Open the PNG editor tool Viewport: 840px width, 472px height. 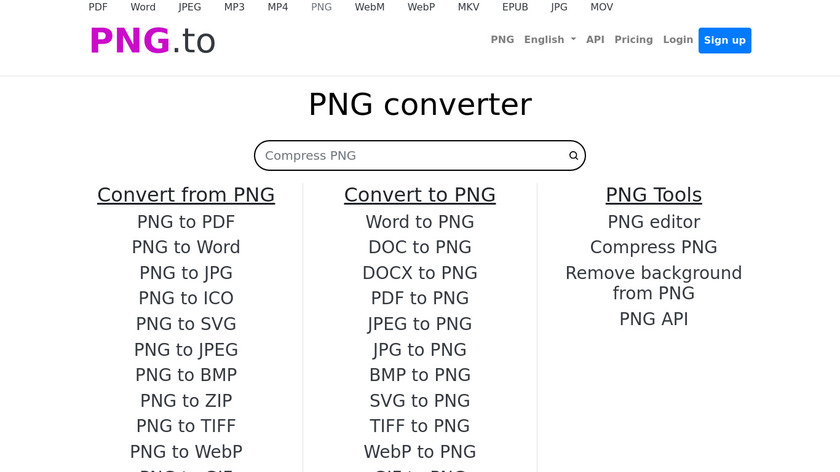coord(654,222)
